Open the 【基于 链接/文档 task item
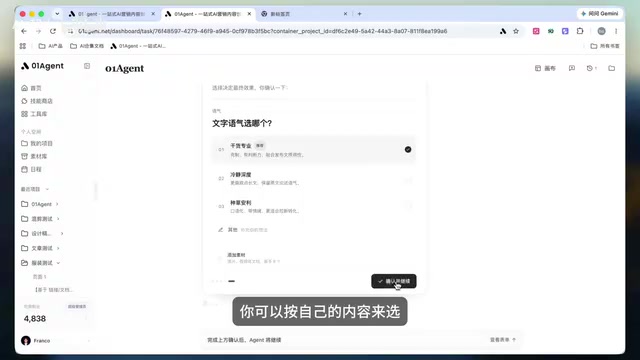The height and width of the screenshot is (360, 640). 54,290
